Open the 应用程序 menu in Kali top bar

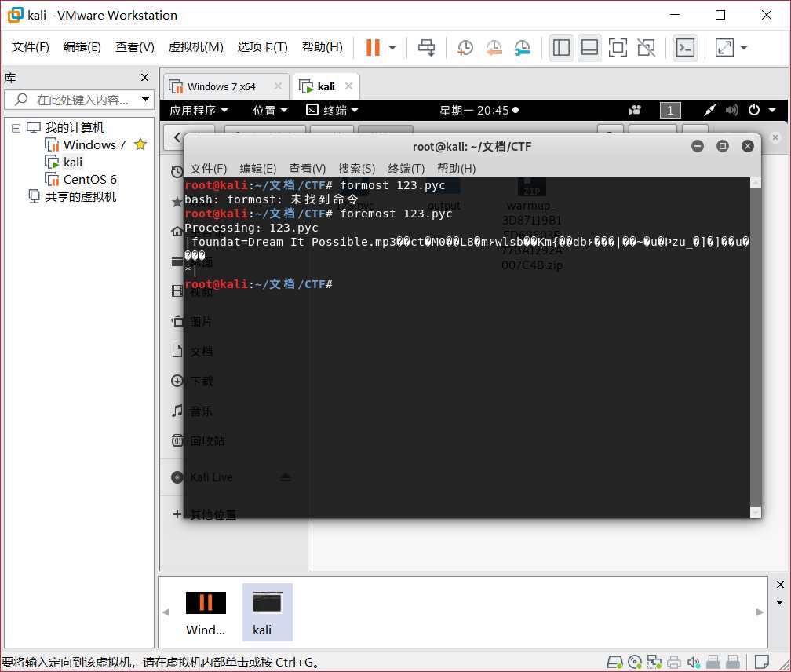(x=199, y=110)
